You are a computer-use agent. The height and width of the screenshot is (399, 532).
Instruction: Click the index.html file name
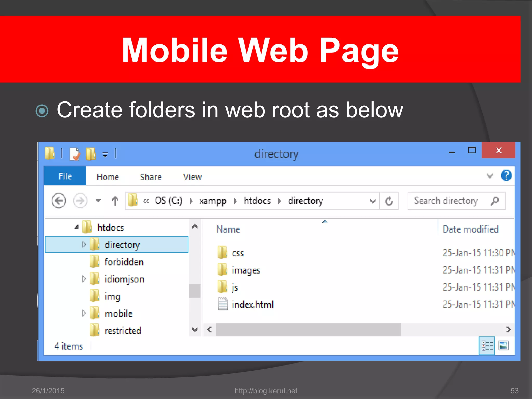(252, 304)
